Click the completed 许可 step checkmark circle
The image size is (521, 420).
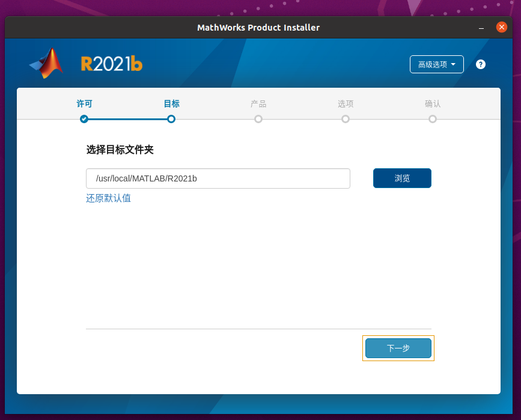point(84,119)
